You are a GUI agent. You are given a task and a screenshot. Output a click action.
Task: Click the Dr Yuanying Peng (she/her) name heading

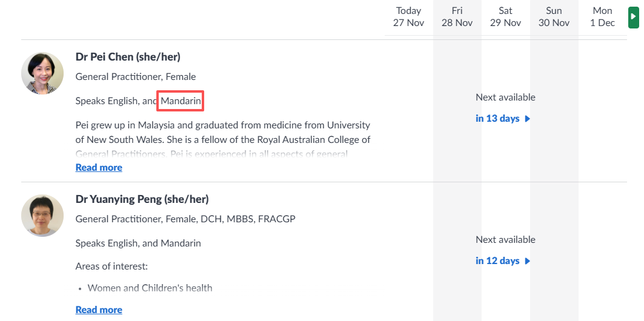tap(142, 199)
